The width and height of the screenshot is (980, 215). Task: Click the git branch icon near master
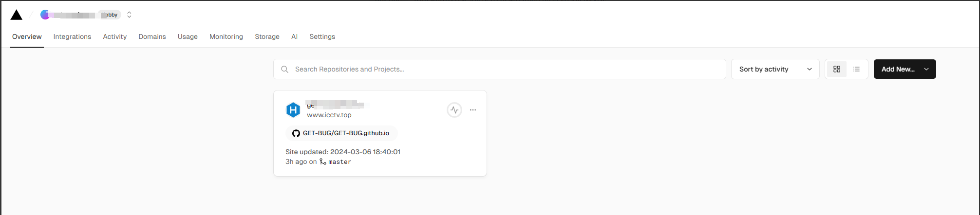[323, 161]
